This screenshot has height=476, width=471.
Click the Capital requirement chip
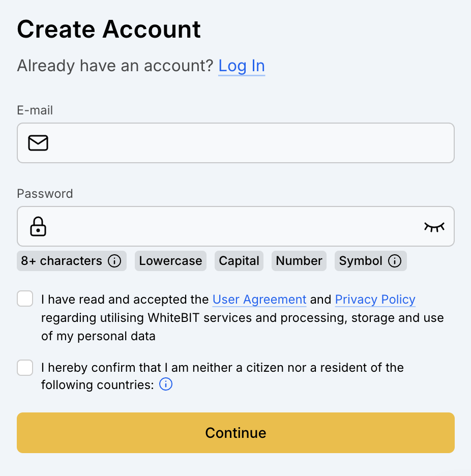(239, 261)
